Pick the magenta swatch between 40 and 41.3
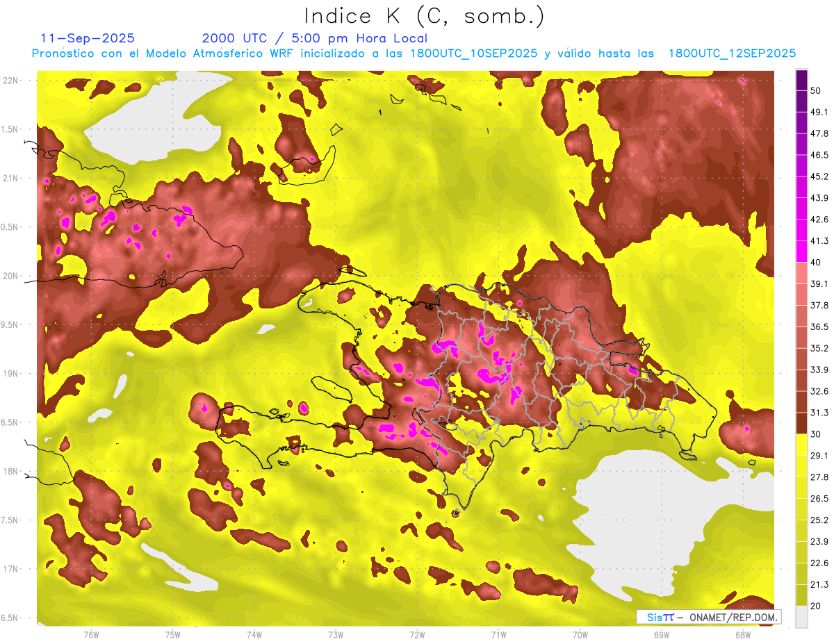This screenshot has height=644, width=834. point(801,251)
